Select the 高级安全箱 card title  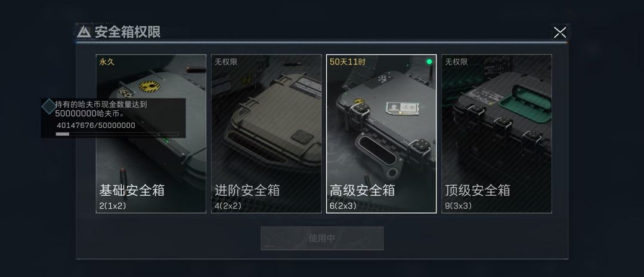363,190
